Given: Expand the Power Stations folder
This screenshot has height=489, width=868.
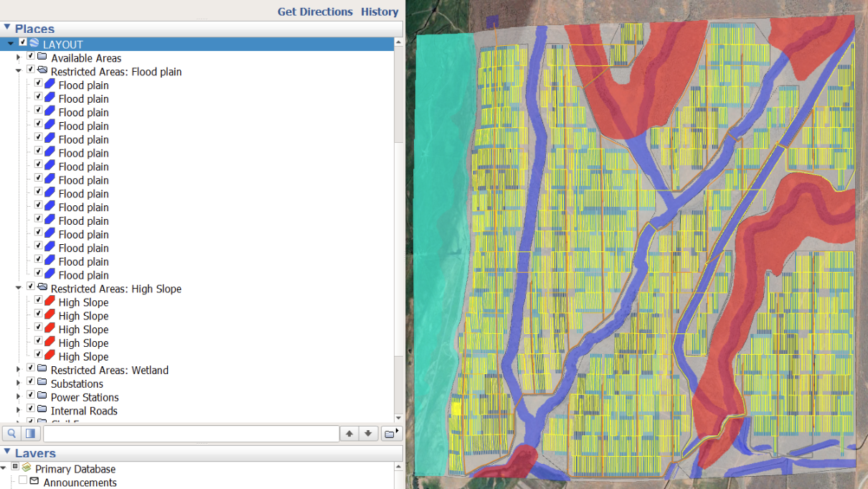Looking at the screenshot, I should (18, 397).
